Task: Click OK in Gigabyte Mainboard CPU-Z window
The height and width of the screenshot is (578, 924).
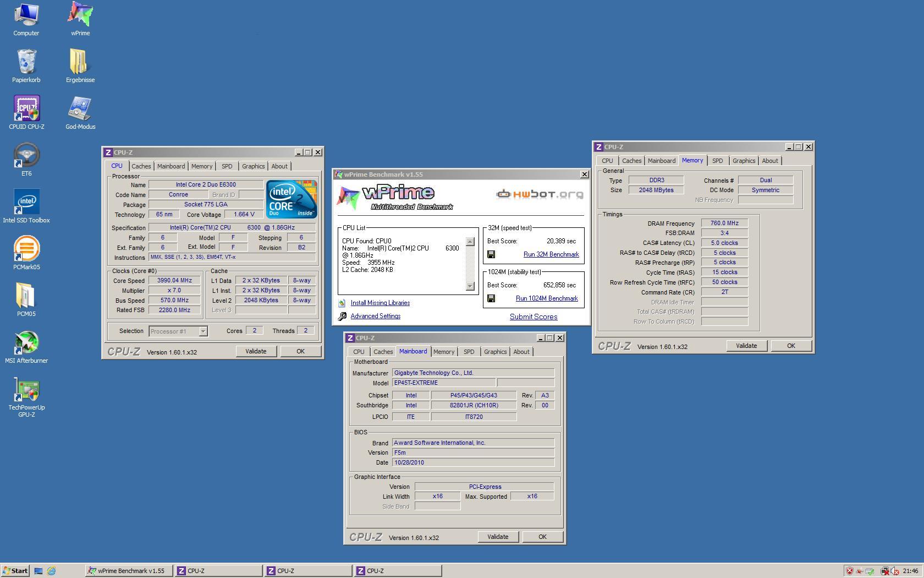Action: (542, 537)
